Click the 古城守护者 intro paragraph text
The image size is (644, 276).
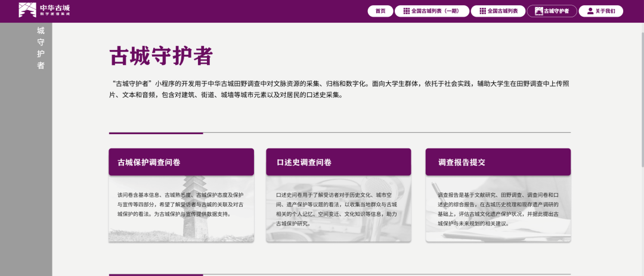[x=340, y=89]
